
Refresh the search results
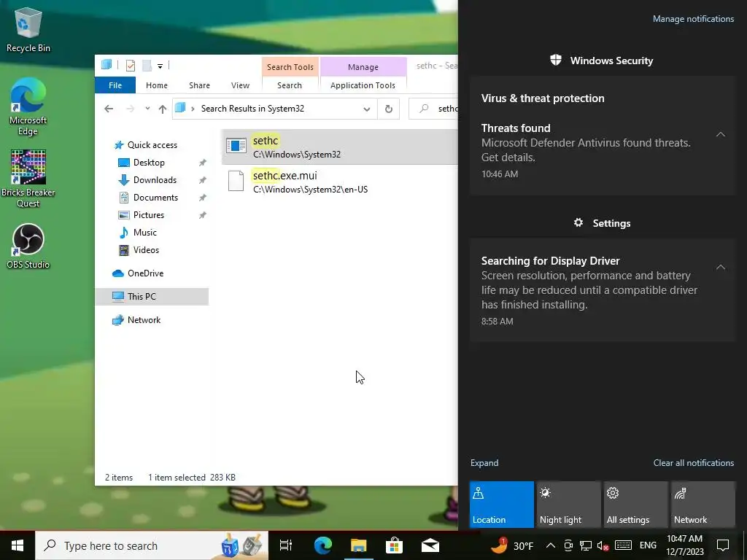pyautogui.click(x=389, y=109)
